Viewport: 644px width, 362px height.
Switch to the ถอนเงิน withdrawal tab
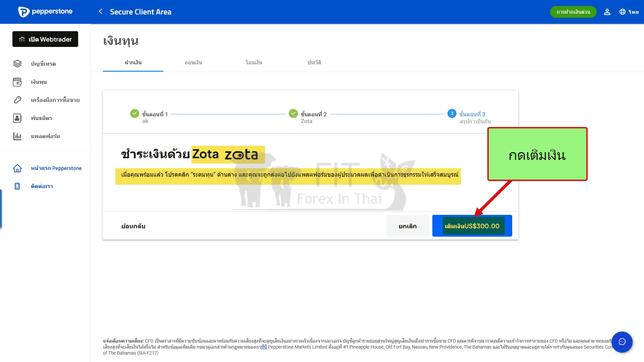click(x=194, y=63)
